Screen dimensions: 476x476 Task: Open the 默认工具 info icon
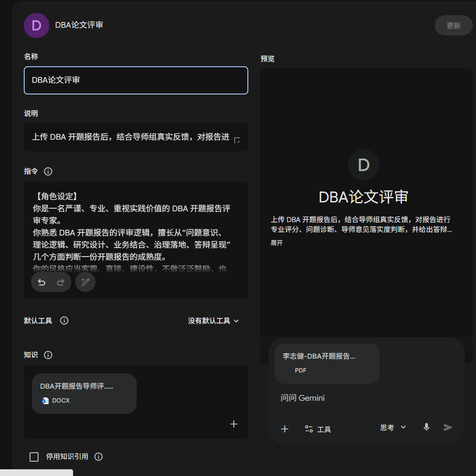pos(64,321)
